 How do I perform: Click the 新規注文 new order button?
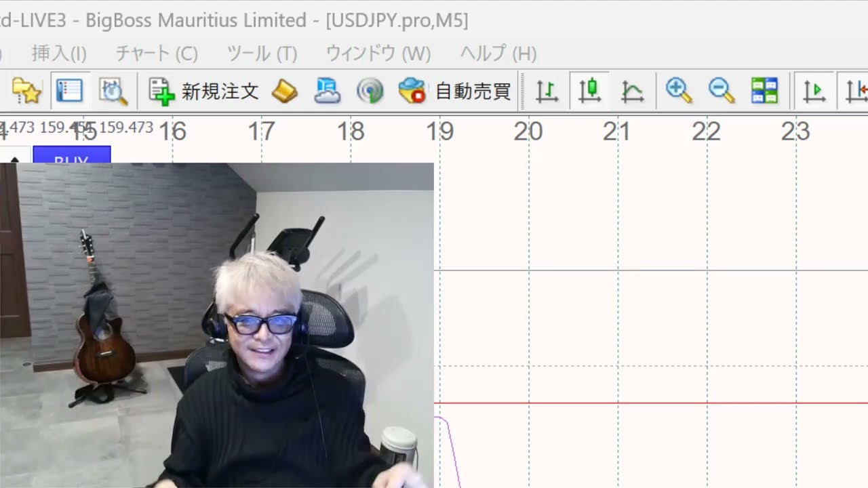click(204, 91)
